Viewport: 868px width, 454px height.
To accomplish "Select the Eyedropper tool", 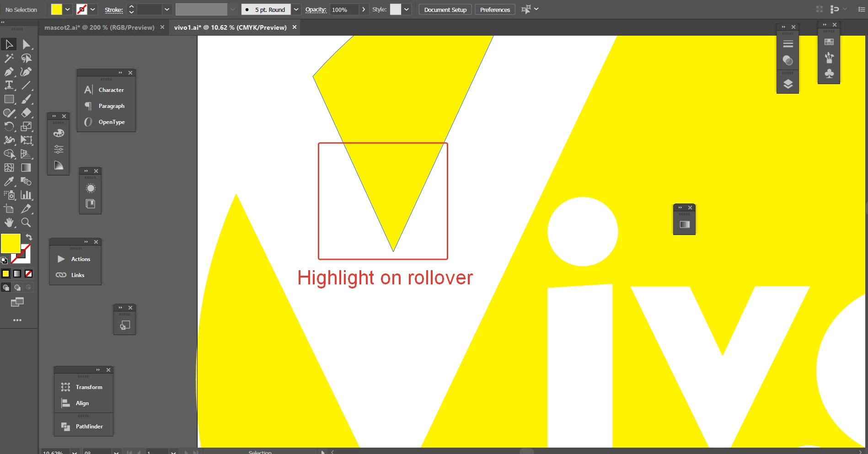I will (x=9, y=182).
